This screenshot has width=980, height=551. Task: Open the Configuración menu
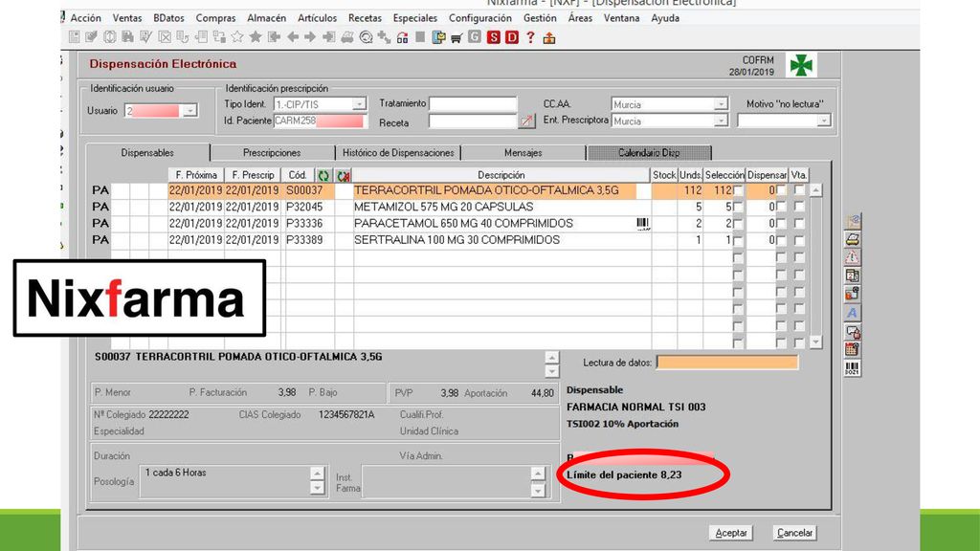(480, 18)
